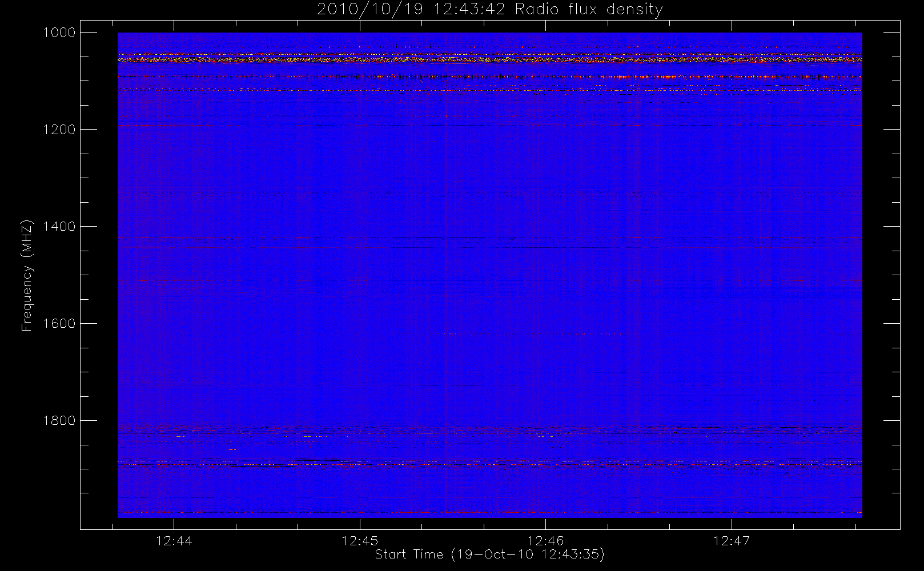Click the bright noisy emission band just below 1000 MHz
This screenshot has height=571, width=924.
489,58
